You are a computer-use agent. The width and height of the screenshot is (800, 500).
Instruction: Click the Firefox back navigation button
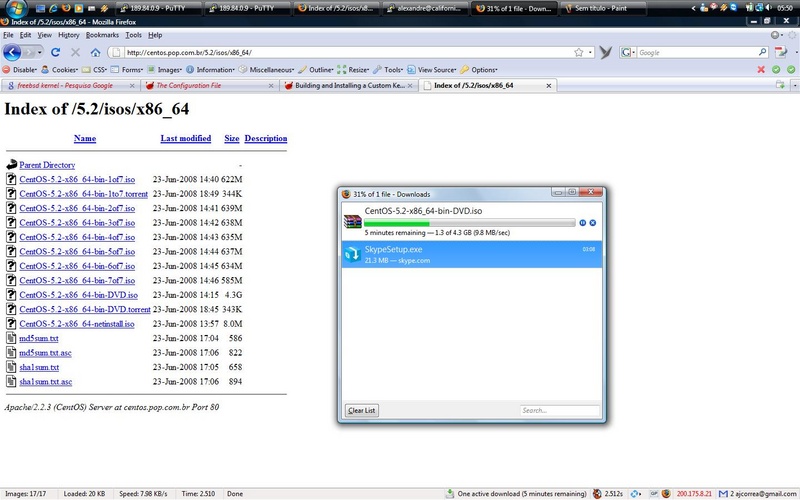pyautogui.click(x=12, y=52)
